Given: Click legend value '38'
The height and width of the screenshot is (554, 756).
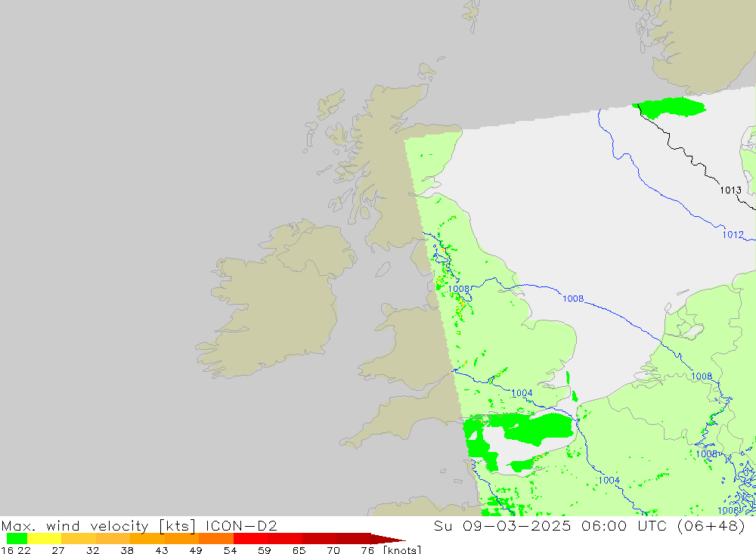Looking at the screenshot, I should pyautogui.click(x=127, y=550).
